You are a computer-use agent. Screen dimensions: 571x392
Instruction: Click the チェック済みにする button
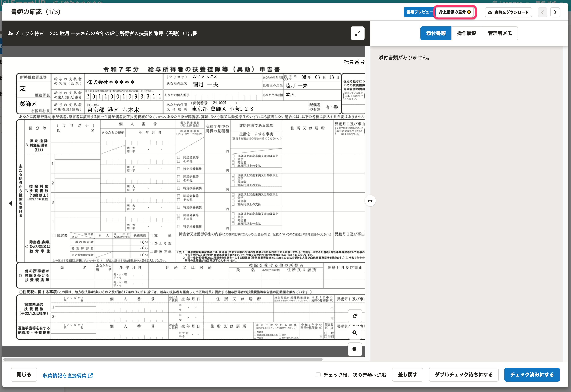[532, 374]
